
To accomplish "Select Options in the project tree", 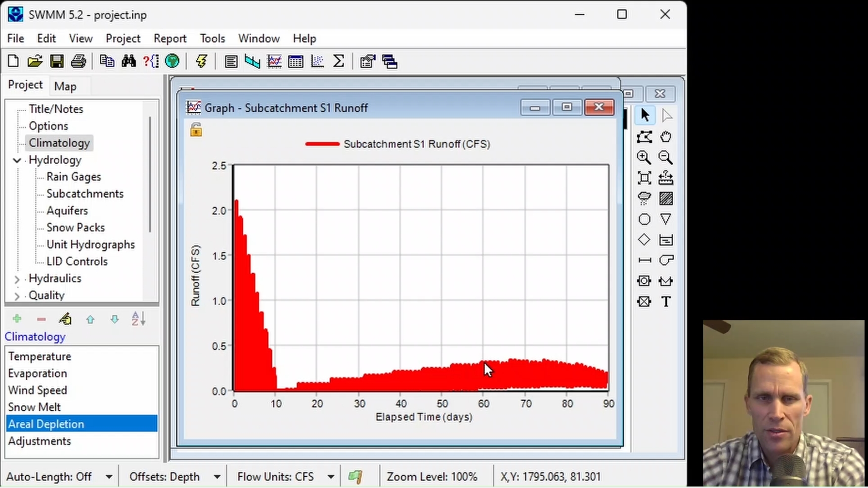I will point(48,126).
